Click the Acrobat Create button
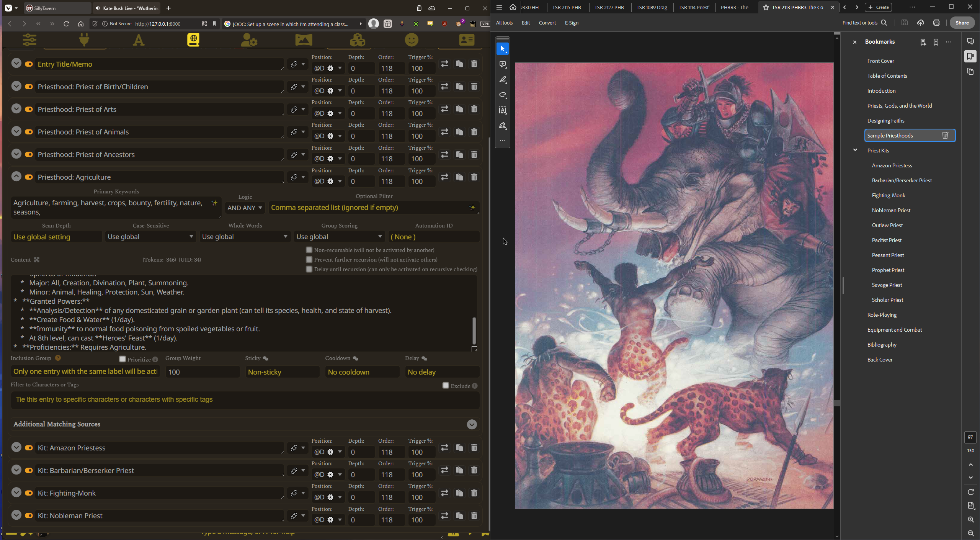Viewport: 980px width, 540px height. (x=879, y=7)
